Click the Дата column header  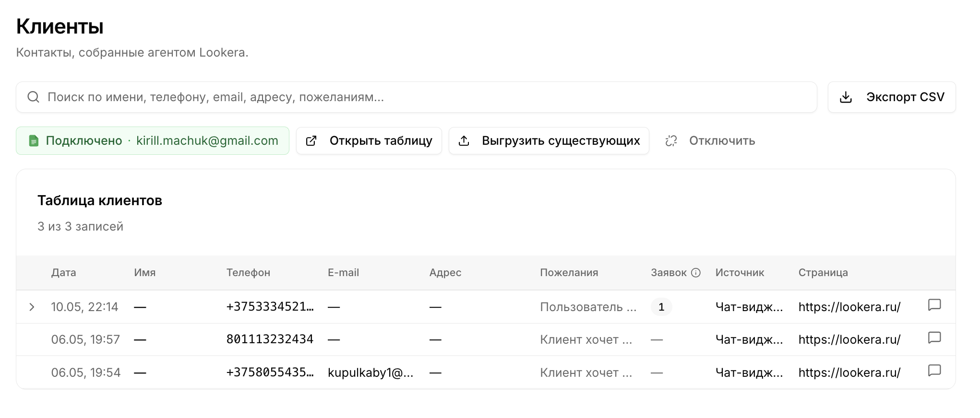(x=63, y=273)
